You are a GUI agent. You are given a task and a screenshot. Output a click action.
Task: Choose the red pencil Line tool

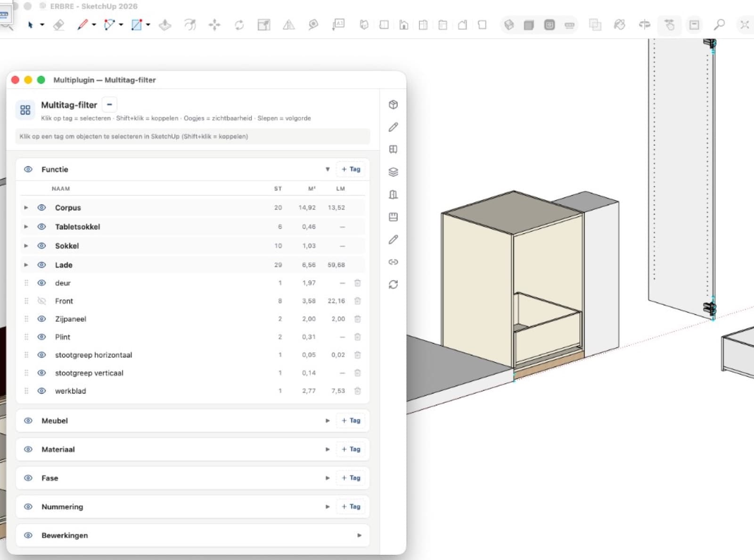tap(82, 24)
